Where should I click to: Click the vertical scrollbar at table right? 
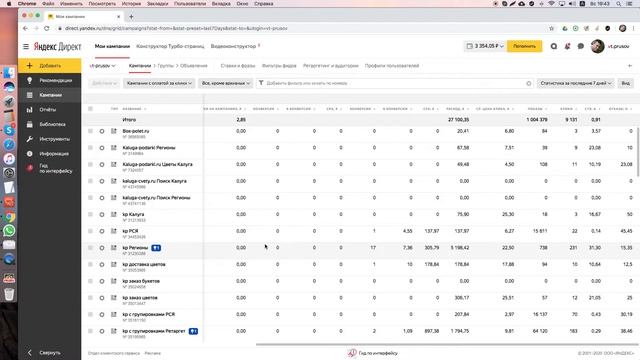tap(638, 152)
